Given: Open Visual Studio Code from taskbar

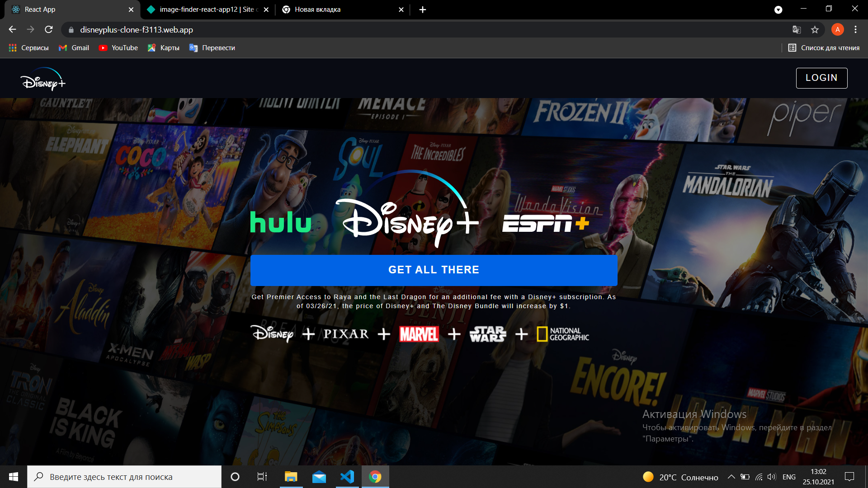Looking at the screenshot, I should 347,477.
